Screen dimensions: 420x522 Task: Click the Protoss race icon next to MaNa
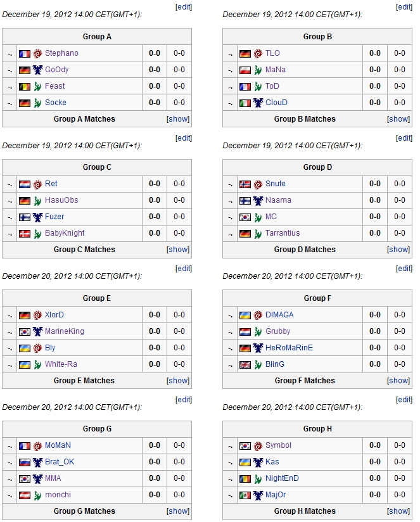[258, 70]
